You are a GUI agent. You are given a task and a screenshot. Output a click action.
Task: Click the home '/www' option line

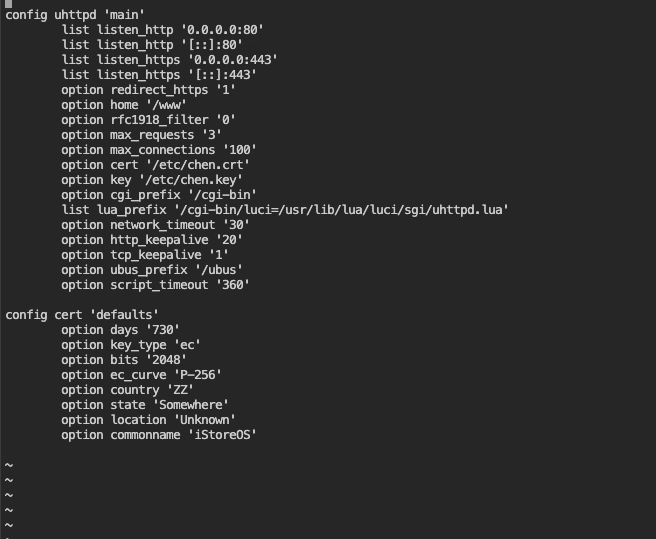tap(123, 104)
